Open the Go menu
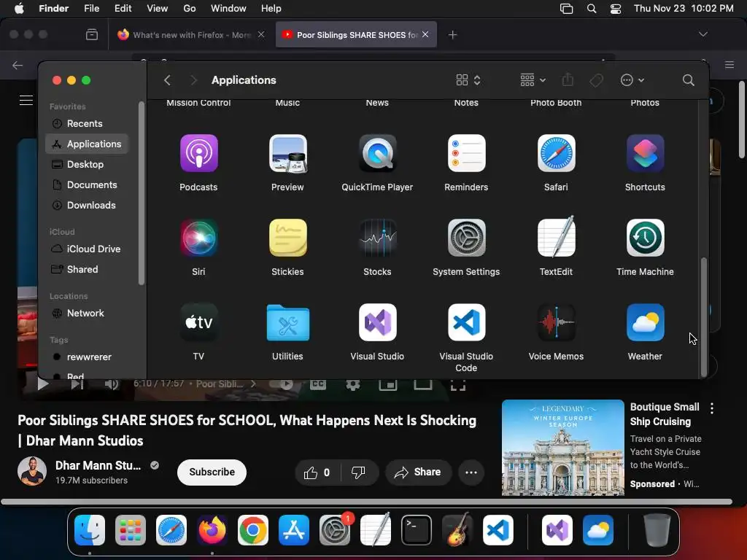The image size is (747, 560). pos(190,9)
